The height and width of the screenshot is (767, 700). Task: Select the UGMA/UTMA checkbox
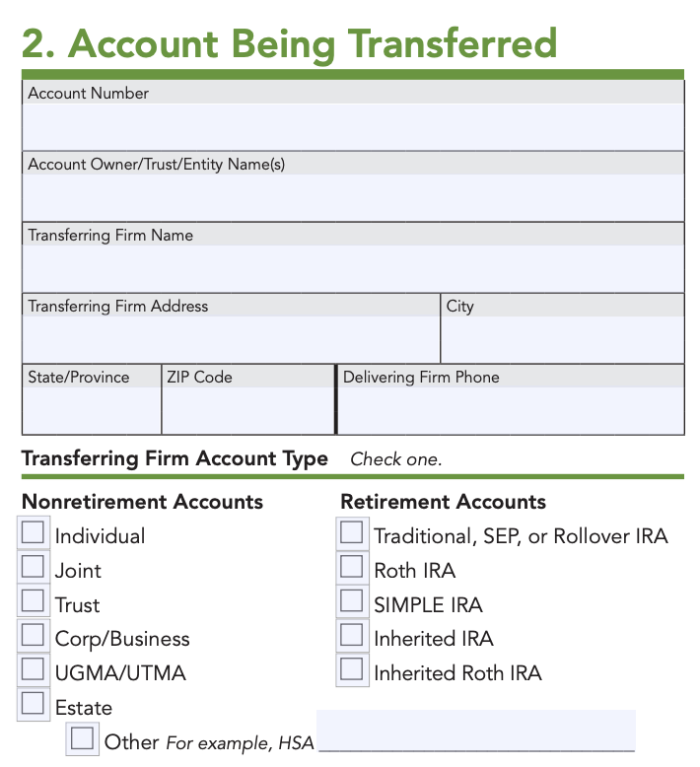(33, 669)
